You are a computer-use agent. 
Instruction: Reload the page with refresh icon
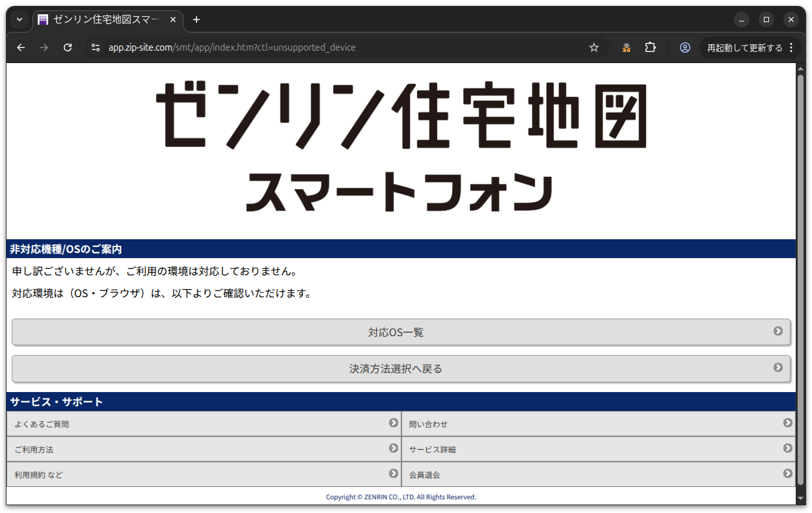pyautogui.click(x=68, y=47)
